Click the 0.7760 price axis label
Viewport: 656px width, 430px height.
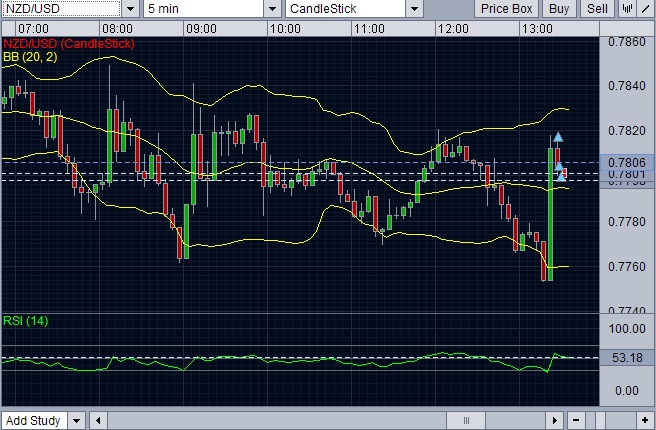[x=626, y=266]
